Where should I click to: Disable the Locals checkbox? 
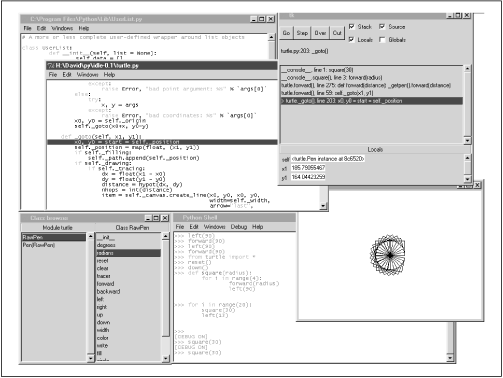coord(352,40)
